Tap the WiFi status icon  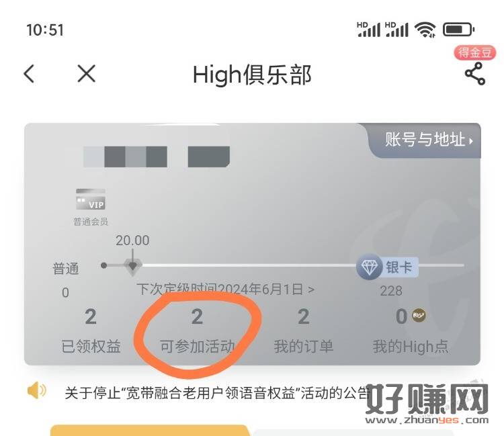(x=425, y=30)
